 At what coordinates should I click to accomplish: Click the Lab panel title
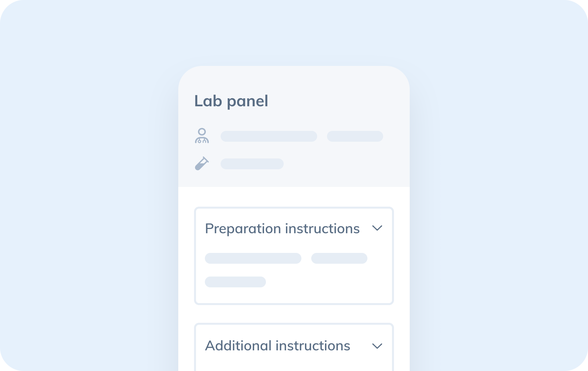tap(231, 101)
